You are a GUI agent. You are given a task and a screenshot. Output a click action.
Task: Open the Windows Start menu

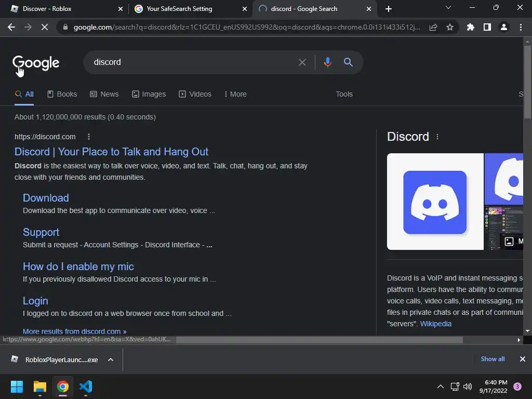(x=17, y=387)
